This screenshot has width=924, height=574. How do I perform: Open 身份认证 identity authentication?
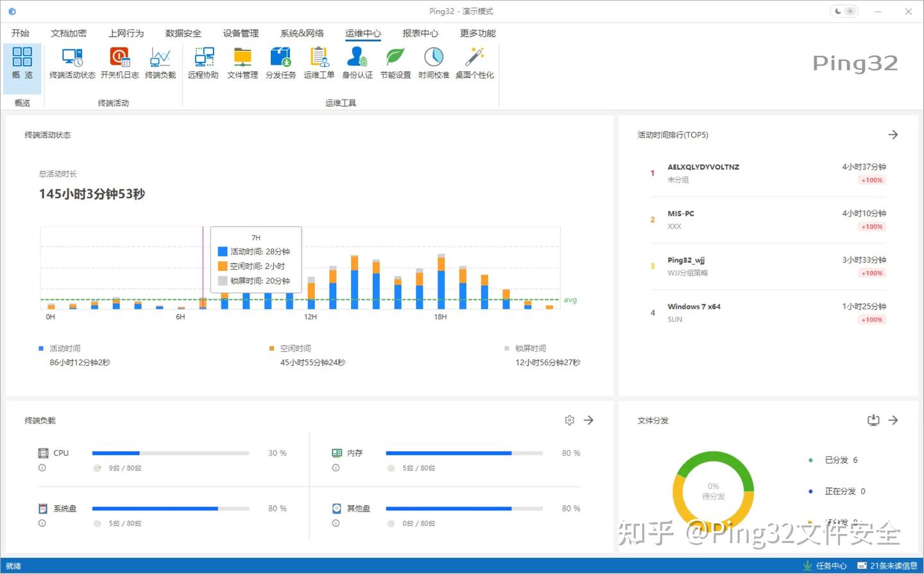[x=357, y=63]
